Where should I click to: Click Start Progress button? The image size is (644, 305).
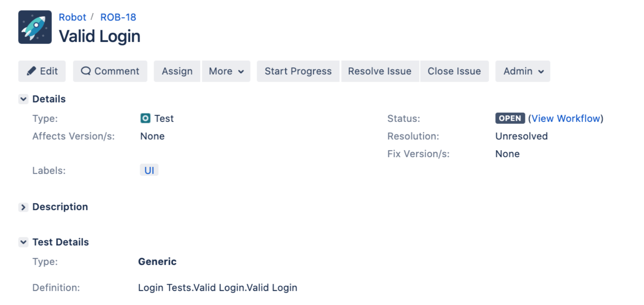click(298, 71)
